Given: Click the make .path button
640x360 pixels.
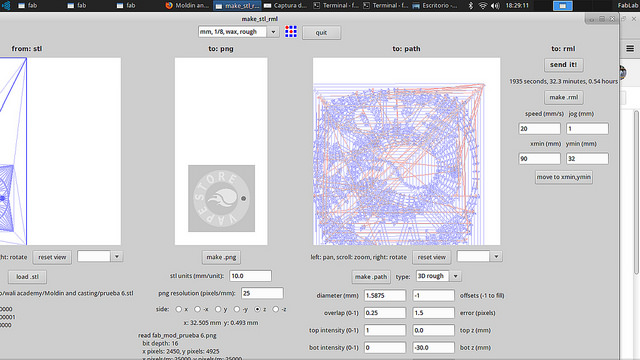Looking at the screenshot, I should click(371, 277).
